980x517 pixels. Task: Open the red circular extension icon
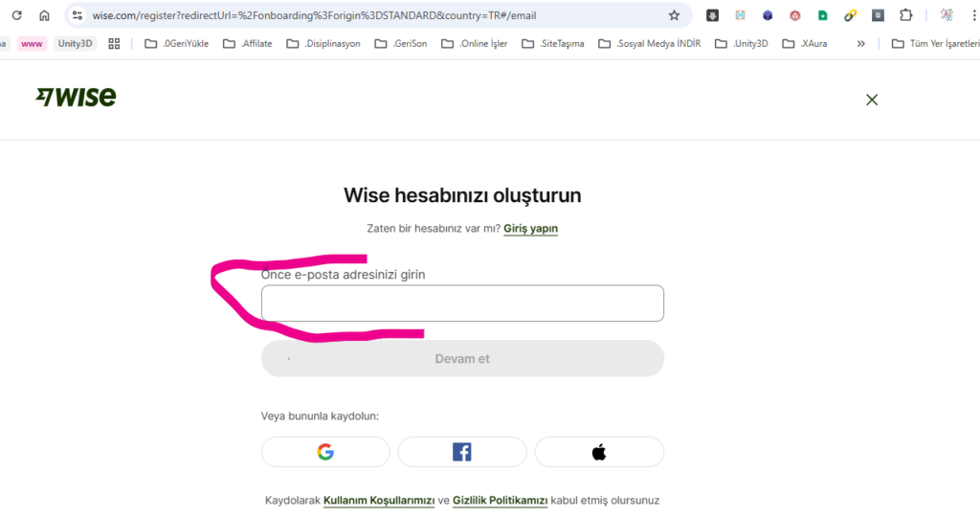coord(795,15)
